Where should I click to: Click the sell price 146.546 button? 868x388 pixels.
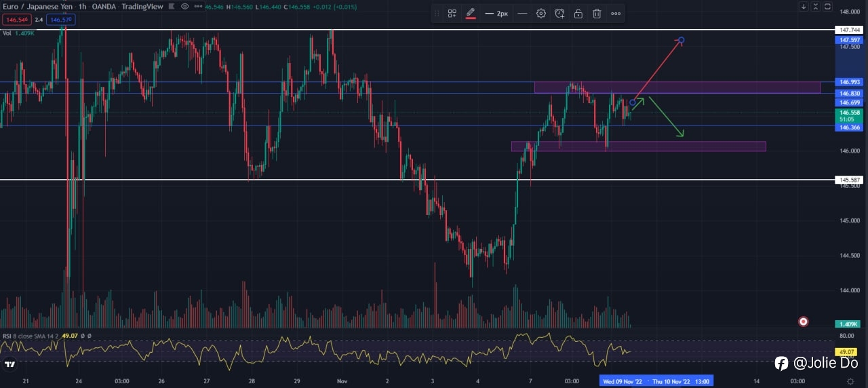coord(16,20)
